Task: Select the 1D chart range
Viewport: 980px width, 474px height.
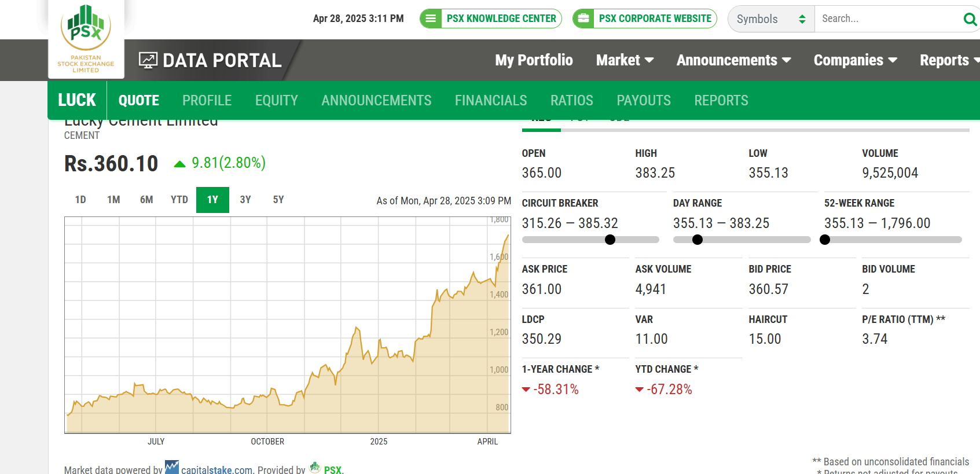Action: click(80, 200)
